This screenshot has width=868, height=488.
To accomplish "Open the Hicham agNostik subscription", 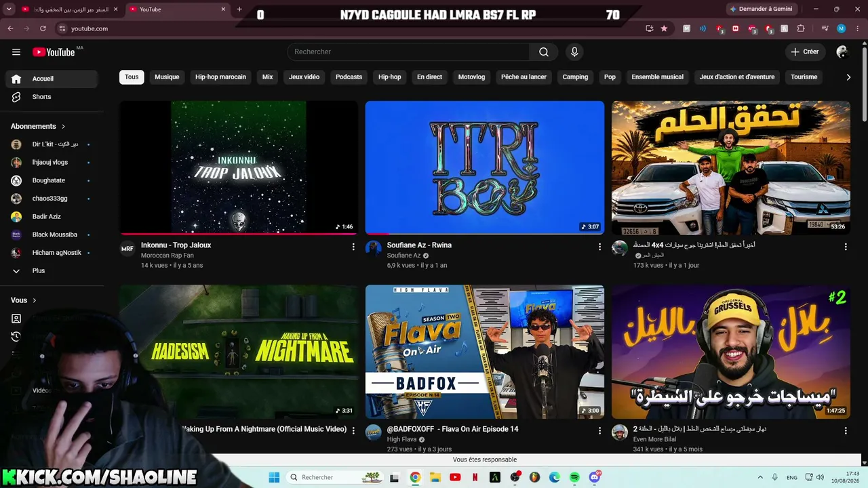I will tap(52, 253).
